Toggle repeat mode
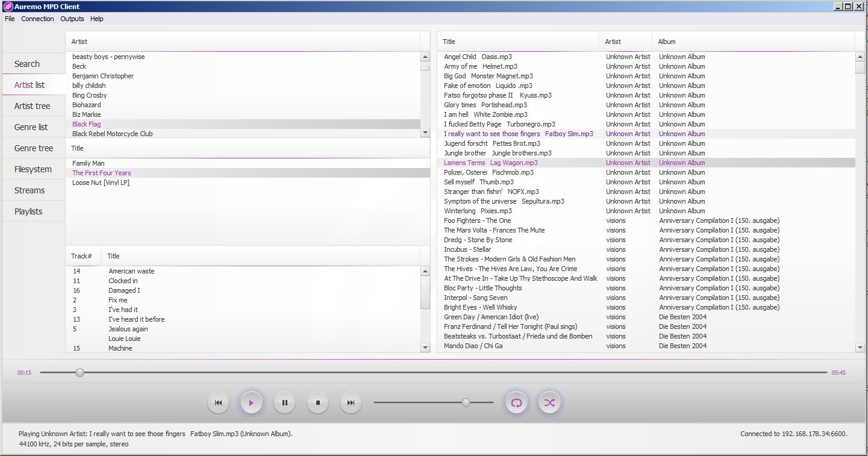This screenshot has height=456, width=868. (516, 403)
